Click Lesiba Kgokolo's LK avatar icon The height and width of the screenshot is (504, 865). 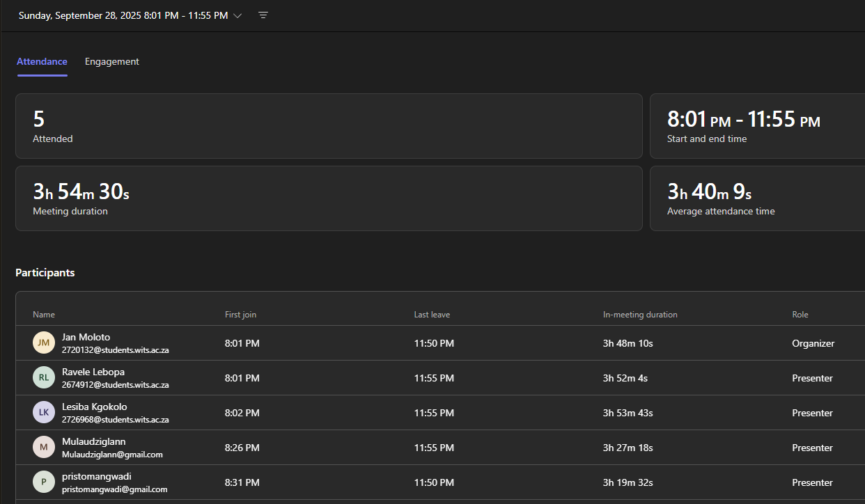[x=44, y=412]
